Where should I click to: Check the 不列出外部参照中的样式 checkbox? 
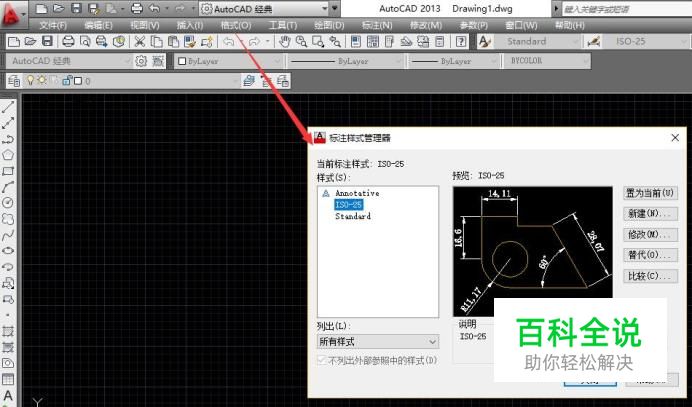321,360
